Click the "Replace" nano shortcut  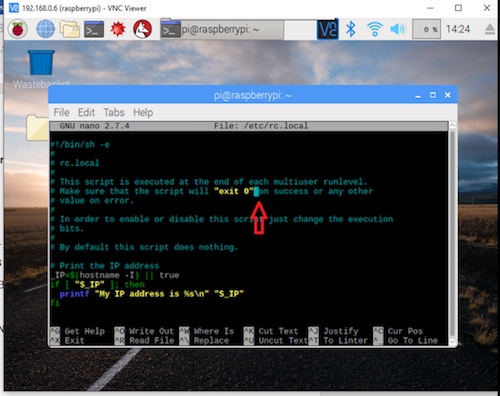pyautogui.click(x=211, y=340)
